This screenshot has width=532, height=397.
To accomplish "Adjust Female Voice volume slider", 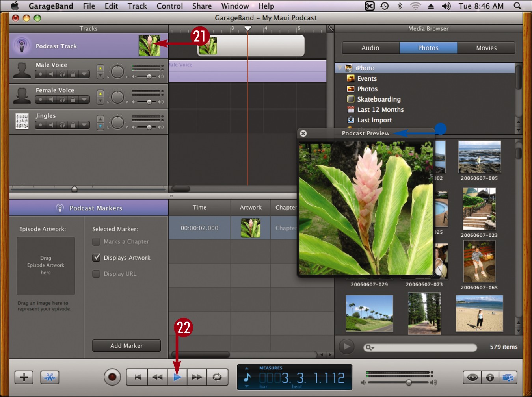I will 149,102.
